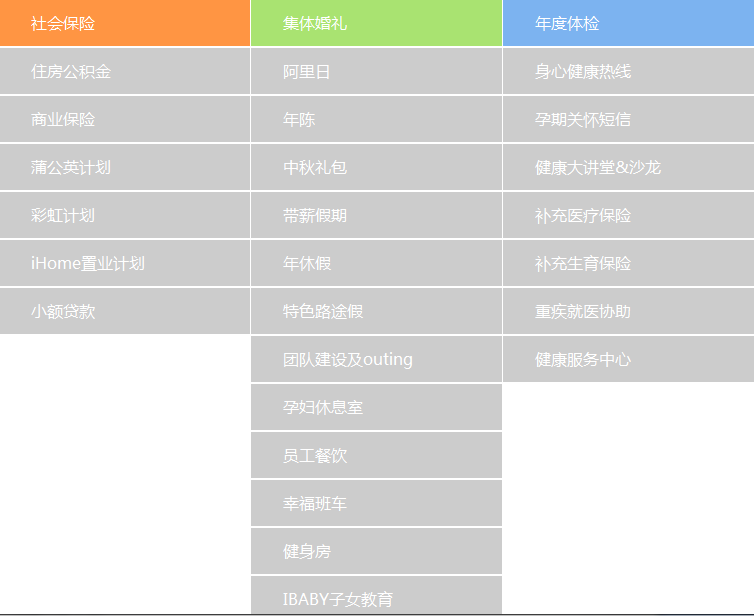The height and width of the screenshot is (616, 754).
Task: Choose 小额贷款 option
Action: point(124,311)
